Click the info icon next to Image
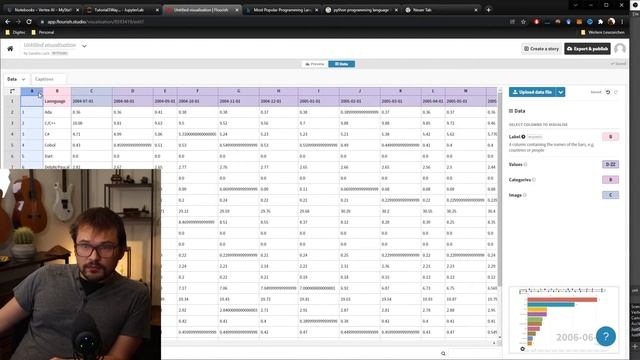This screenshot has height=360, width=640. [525, 195]
